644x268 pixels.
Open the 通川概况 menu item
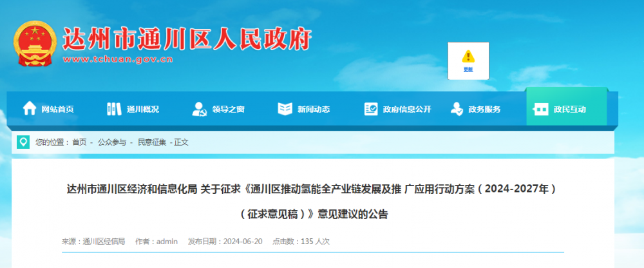(x=133, y=109)
